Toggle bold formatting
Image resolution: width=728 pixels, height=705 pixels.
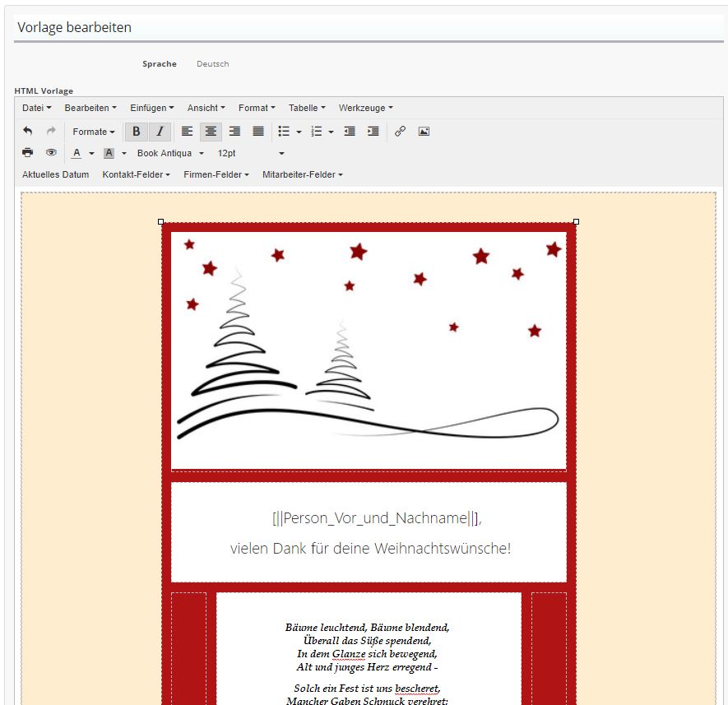(x=137, y=132)
